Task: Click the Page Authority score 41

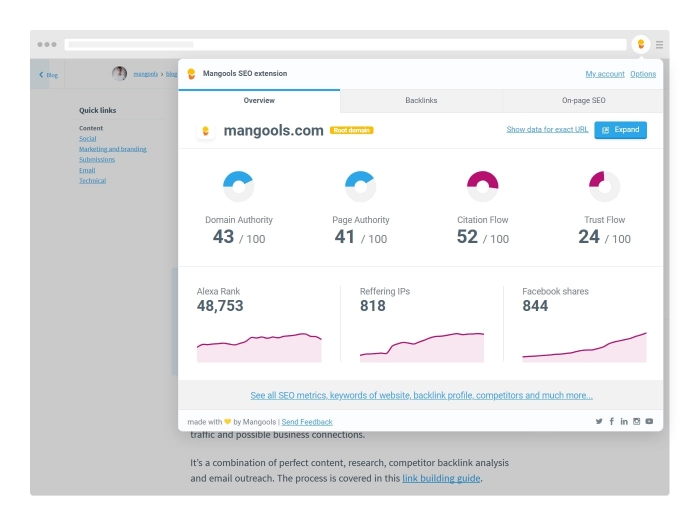Action: tap(345, 237)
